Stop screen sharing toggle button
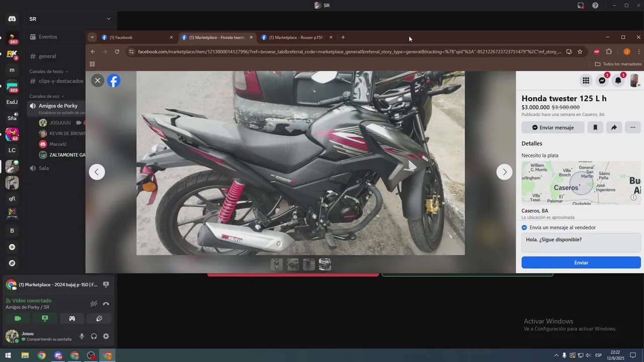Viewport: 644px width, 362px height. click(45, 318)
